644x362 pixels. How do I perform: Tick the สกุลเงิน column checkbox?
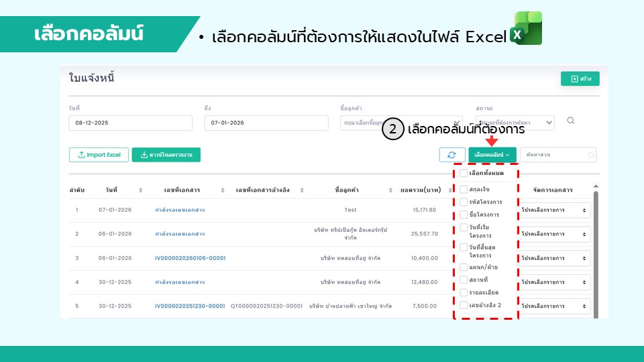coord(464,189)
